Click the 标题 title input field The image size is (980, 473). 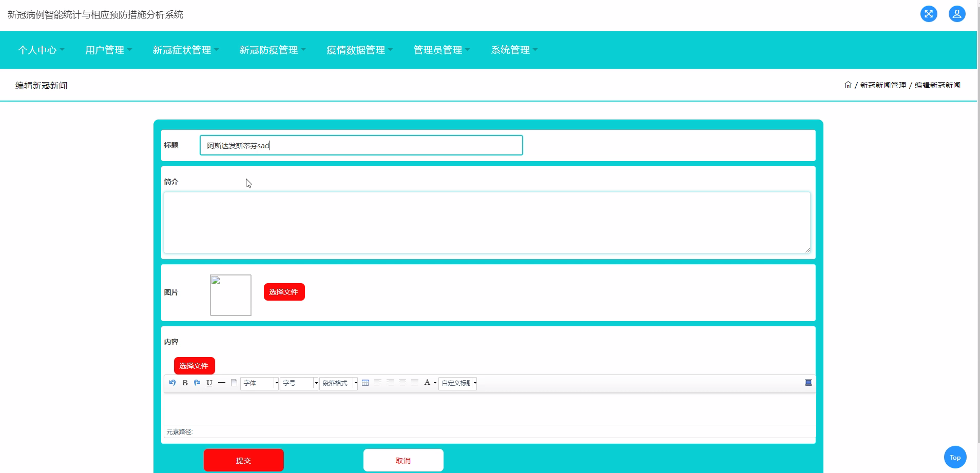coord(360,145)
